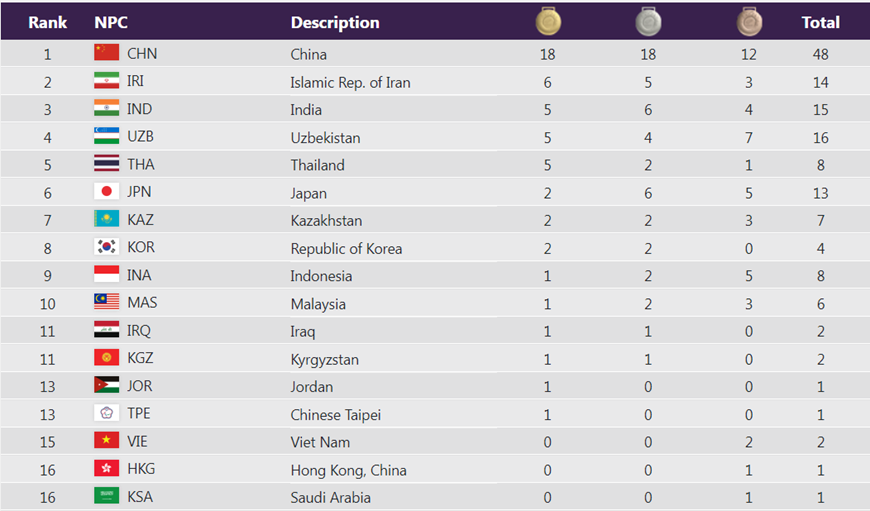
Task: Click the China flag icon
Action: [107, 53]
